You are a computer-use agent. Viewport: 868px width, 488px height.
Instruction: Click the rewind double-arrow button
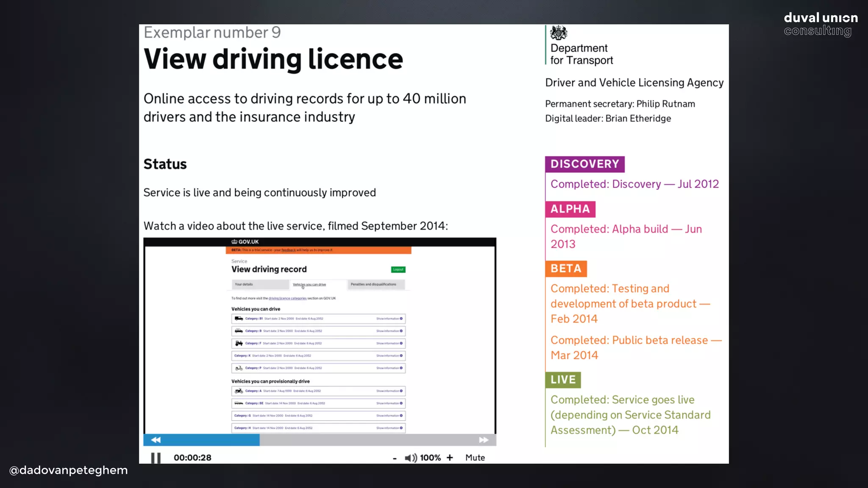[x=156, y=440]
